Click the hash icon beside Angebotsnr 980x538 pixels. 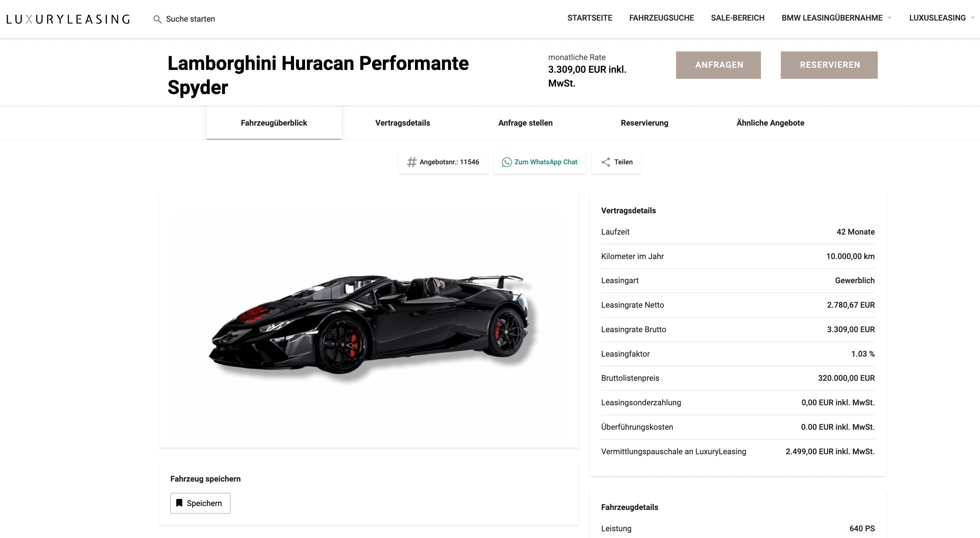412,162
